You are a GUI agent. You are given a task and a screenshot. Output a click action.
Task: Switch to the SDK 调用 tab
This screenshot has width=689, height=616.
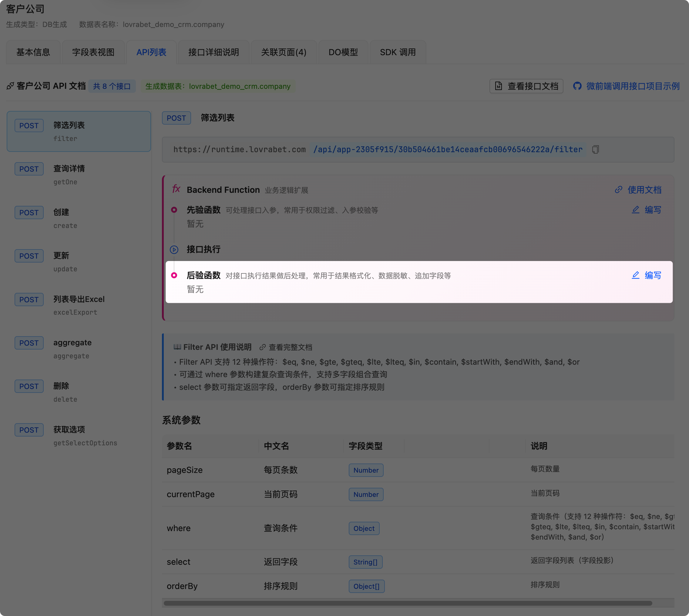398,52
